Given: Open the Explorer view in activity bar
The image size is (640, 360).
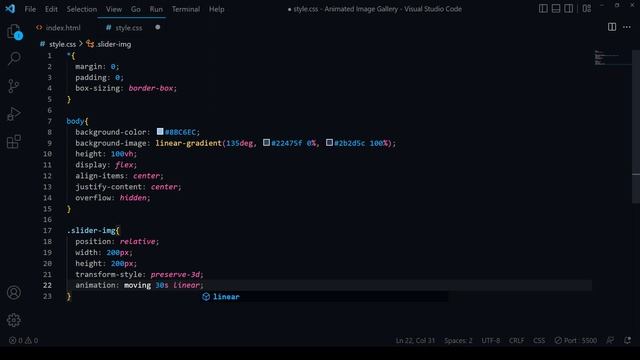Looking at the screenshot, I should pos(14,32).
